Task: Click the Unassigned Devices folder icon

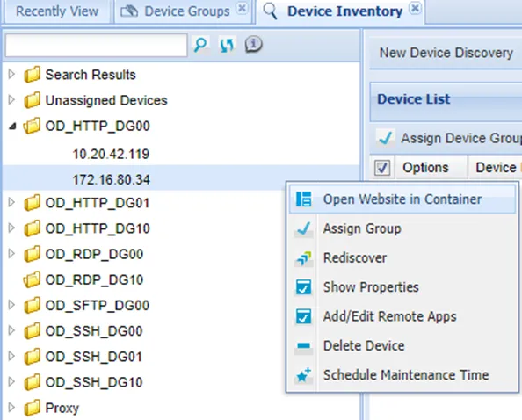Action: (33, 100)
